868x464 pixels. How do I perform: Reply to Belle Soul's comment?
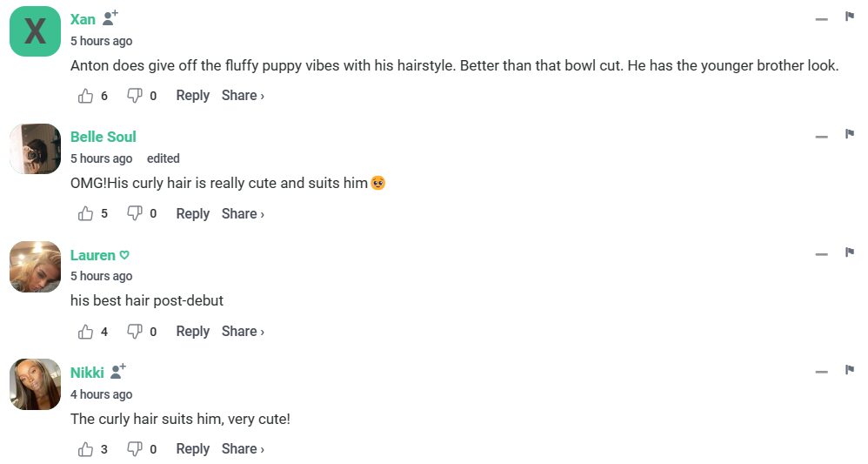[x=192, y=213]
